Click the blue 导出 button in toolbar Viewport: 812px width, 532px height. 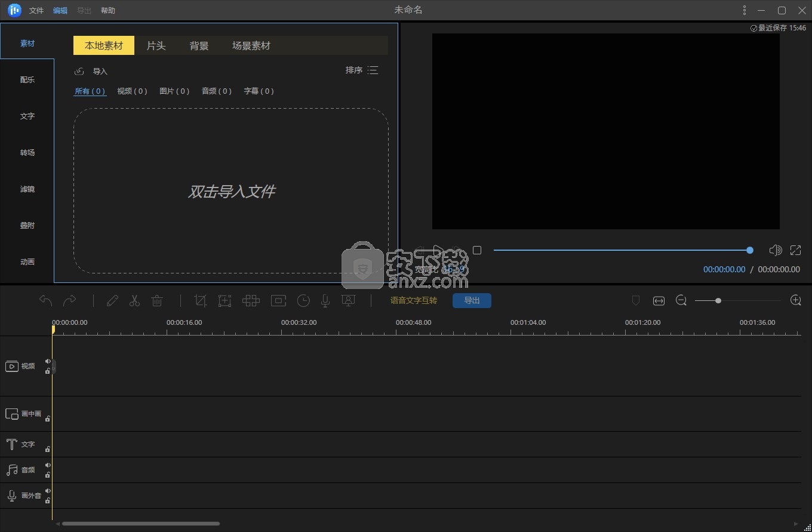coord(472,300)
